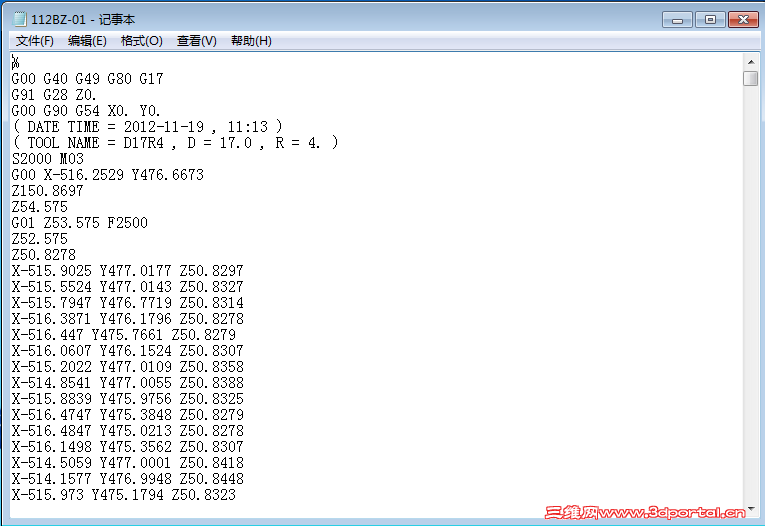Click line X-515.9025 Y477.0177 Z50.8297

coord(127,271)
